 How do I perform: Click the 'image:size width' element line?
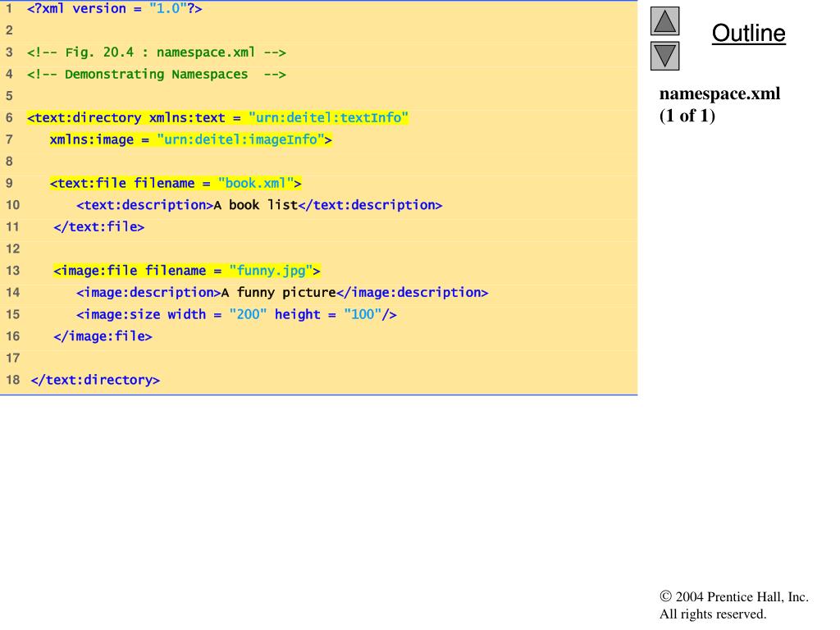[x=236, y=314]
